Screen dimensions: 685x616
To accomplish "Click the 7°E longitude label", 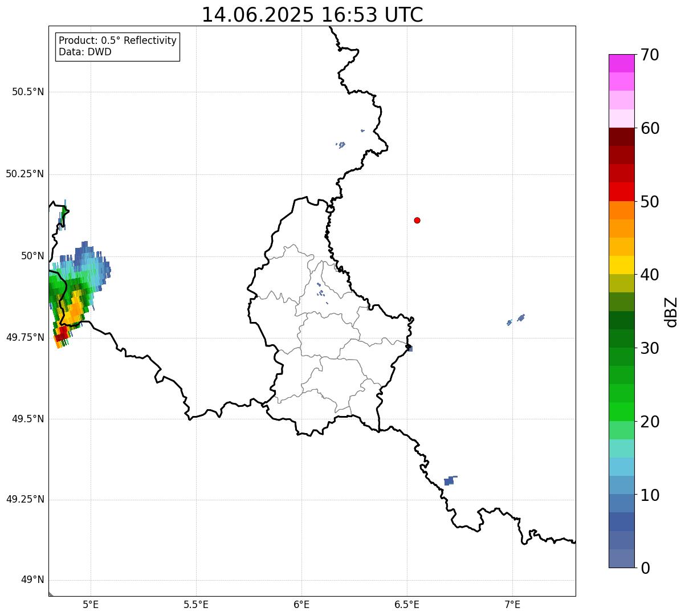I will (x=512, y=604).
